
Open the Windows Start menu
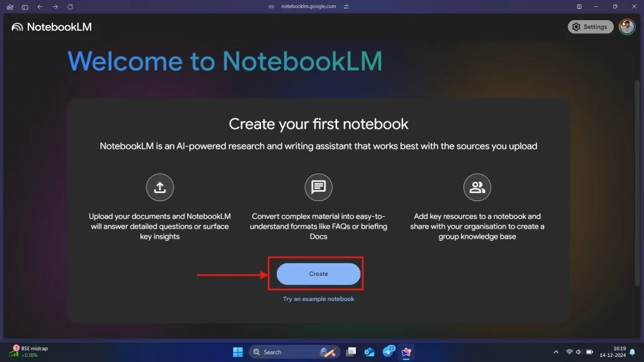tap(238, 352)
